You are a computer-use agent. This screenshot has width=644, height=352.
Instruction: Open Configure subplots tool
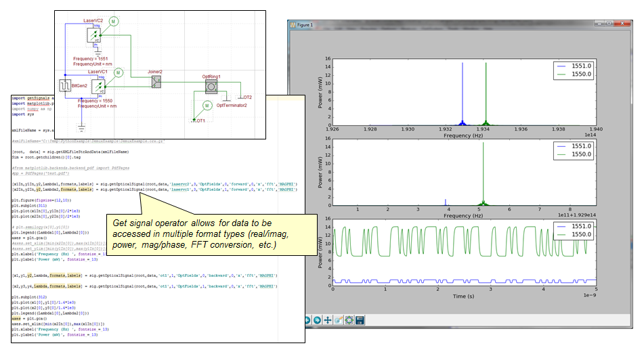point(349,320)
